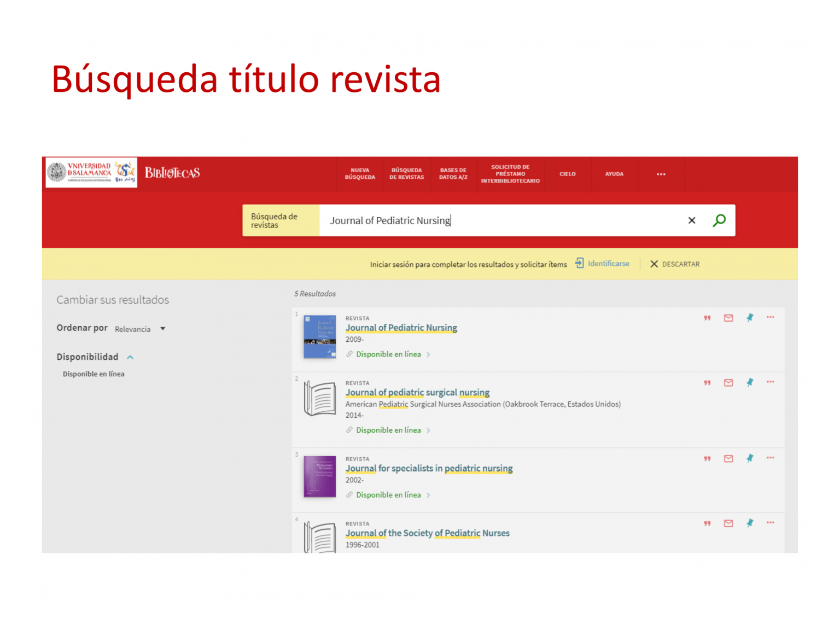Click the book placeholder of Journal of pediatric surgical nursing

coord(320,399)
